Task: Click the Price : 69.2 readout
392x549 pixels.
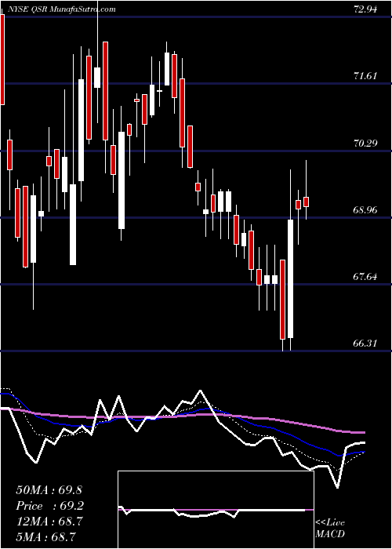Action: [x=49, y=506]
